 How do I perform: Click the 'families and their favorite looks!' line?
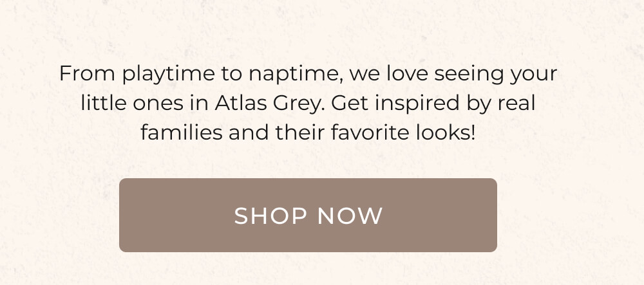point(308,133)
